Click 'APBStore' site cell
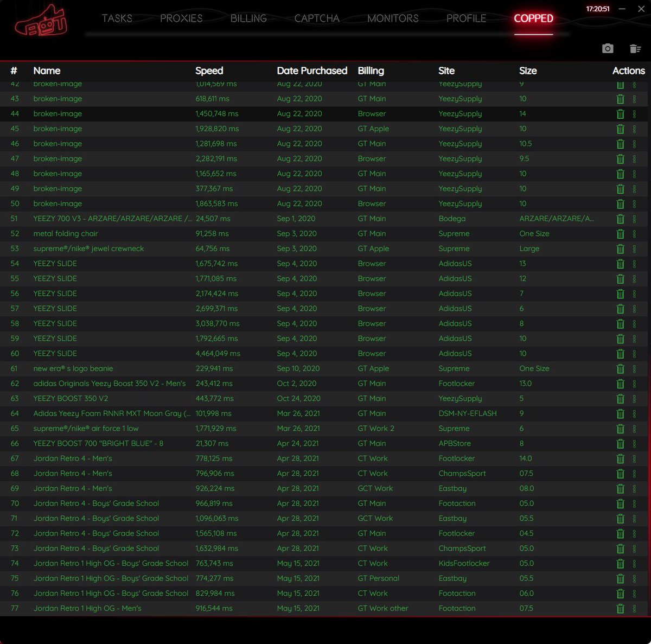This screenshot has height=644, width=651. pyautogui.click(x=455, y=443)
